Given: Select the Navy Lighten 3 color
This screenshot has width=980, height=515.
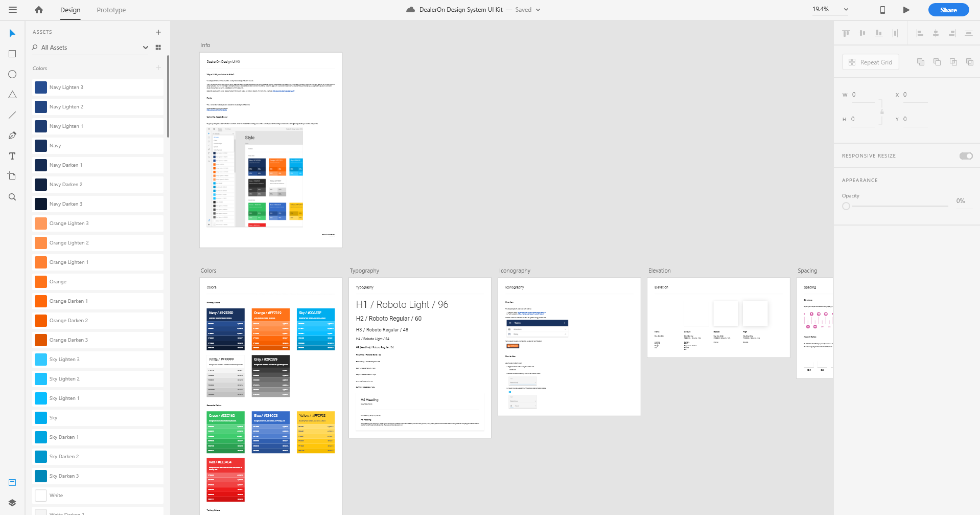Looking at the screenshot, I should click(x=98, y=87).
